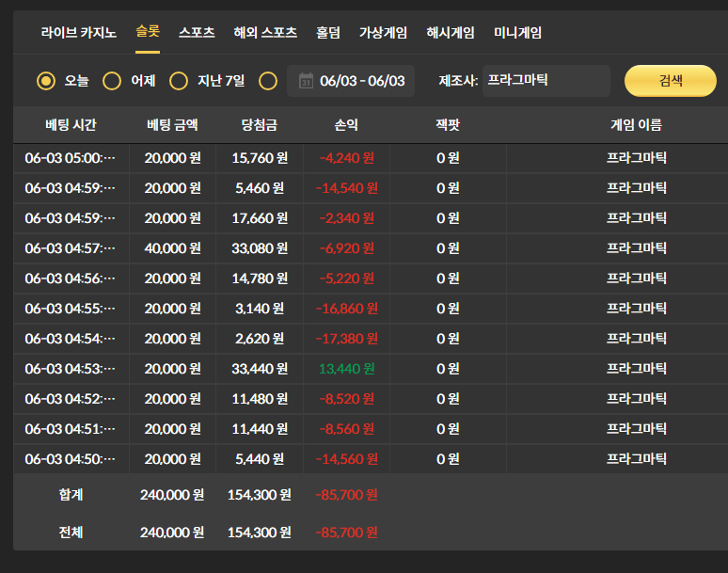Click the 5,440 원 winnings cell
Image resolution: width=728 pixels, height=573 pixels.
tap(260, 459)
